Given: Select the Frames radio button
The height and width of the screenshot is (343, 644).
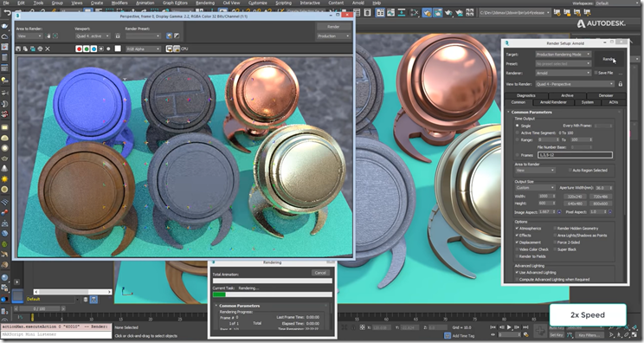Looking at the screenshot, I should (x=517, y=155).
